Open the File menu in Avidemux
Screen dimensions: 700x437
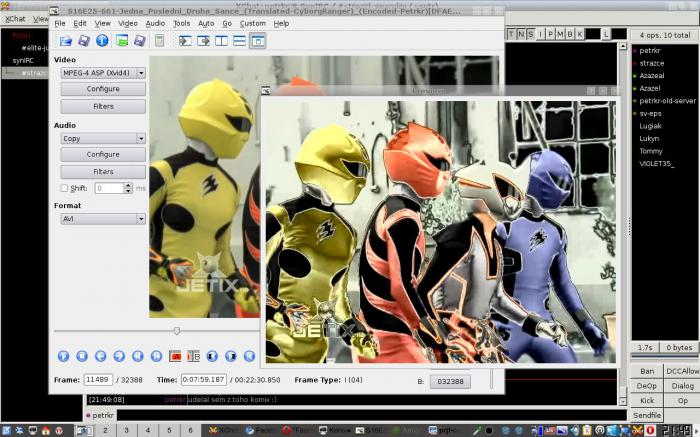[60, 23]
